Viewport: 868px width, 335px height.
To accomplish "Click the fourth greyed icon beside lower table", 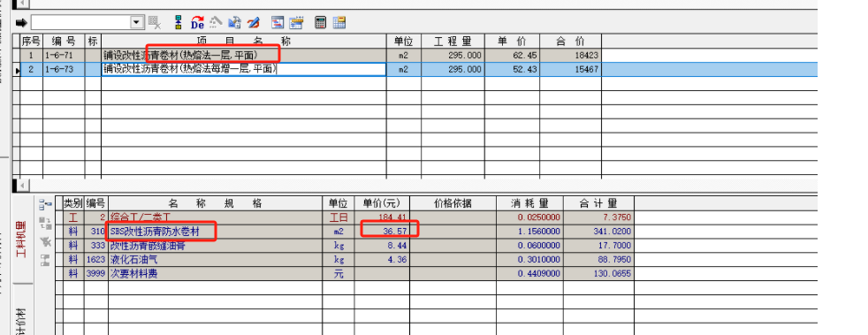I will pos(46,259).
